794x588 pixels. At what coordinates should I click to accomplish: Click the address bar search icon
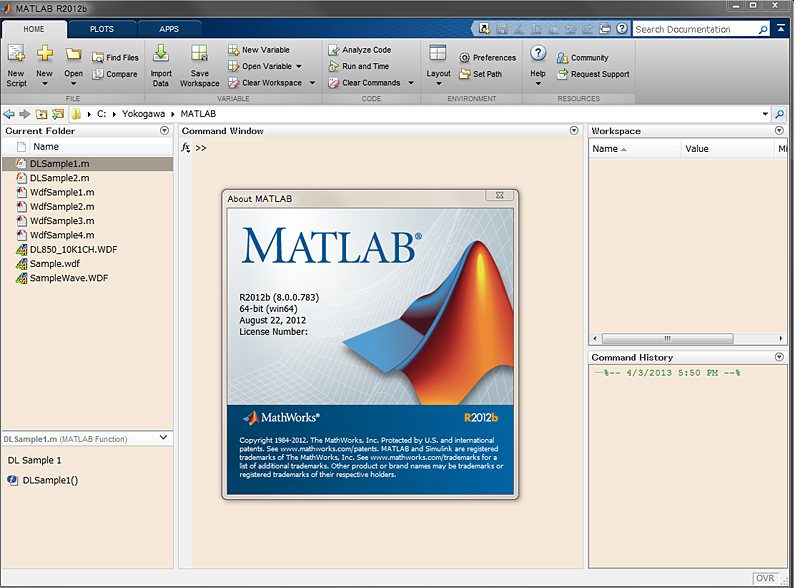[779, 114]
